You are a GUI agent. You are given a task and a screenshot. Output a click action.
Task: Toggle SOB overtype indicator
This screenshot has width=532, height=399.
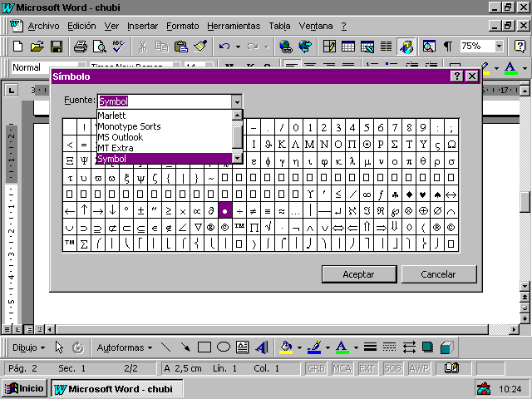point(392,368)
